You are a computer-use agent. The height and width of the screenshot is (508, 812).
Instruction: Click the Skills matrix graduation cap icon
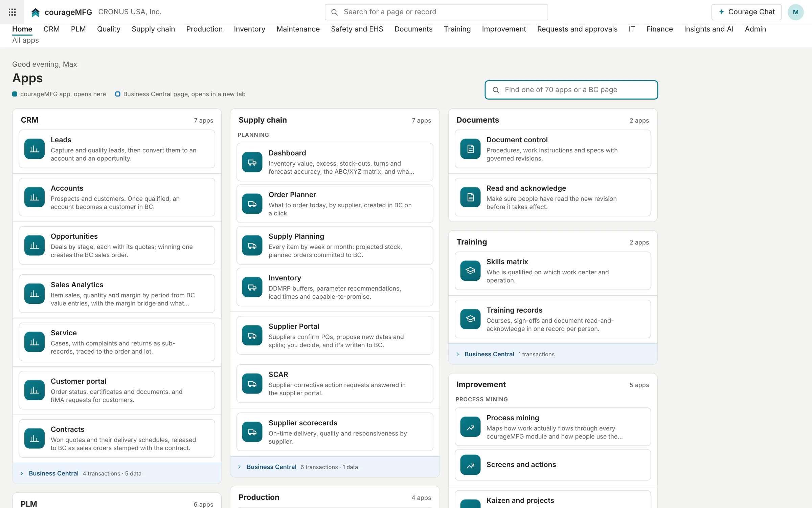[470, 271]
